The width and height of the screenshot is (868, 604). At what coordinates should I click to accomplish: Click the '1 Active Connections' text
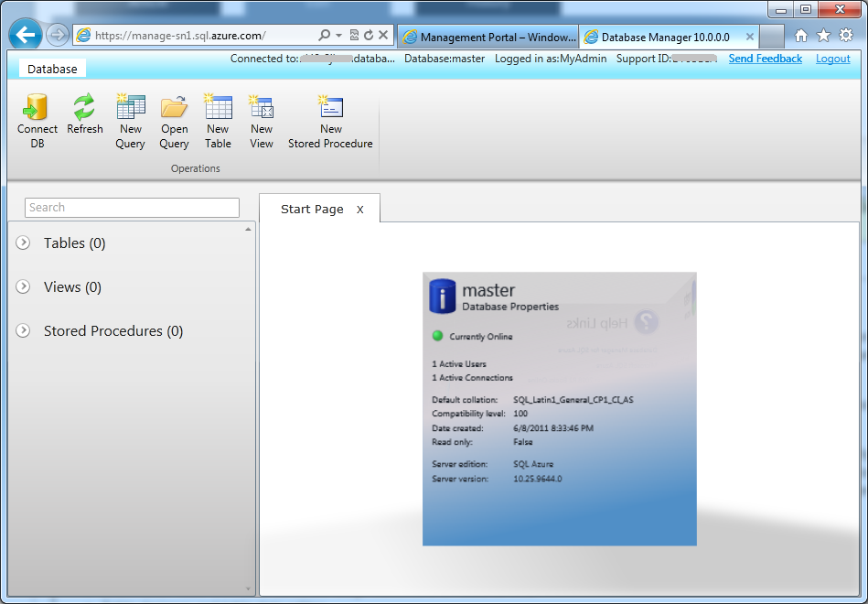pyautogui.click(x=472, y=378)
